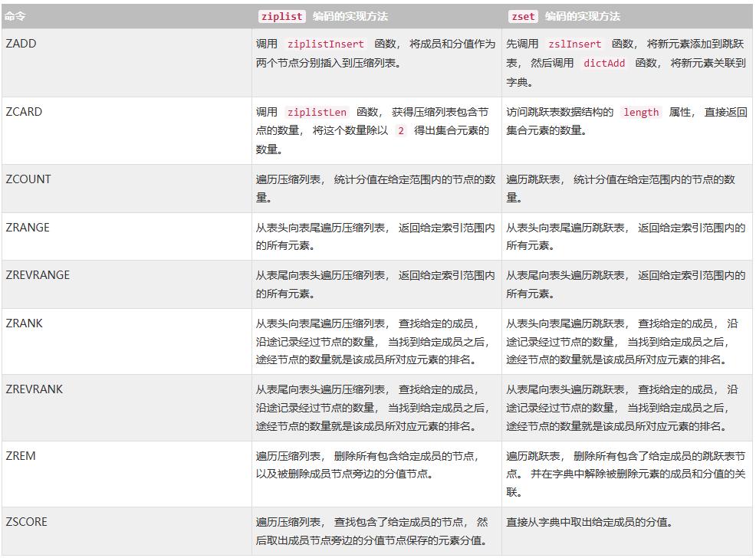Click ZREVRANGE ziplist cell 从表尾向表头遍历压缩列表

point(376,284)
